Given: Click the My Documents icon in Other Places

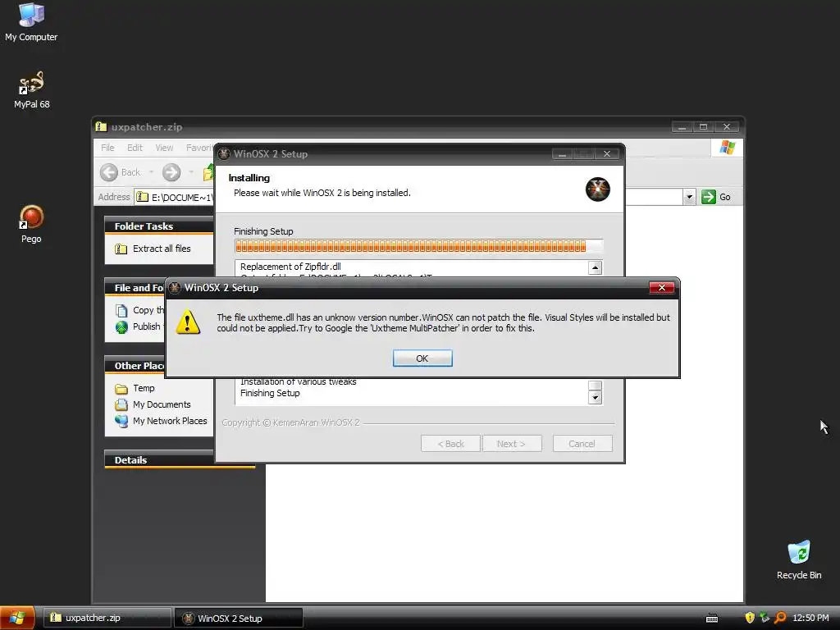Looking at the screenshot, I should pos(121,405).
